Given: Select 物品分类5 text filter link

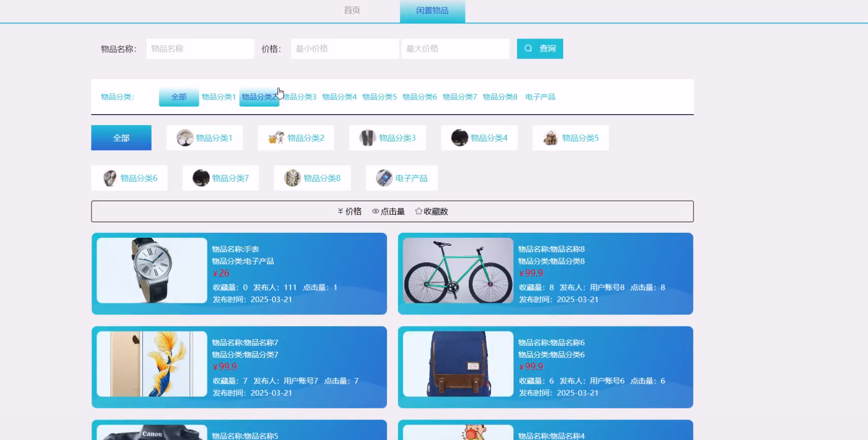Looking at the screenshot, I should pos(379,97).
